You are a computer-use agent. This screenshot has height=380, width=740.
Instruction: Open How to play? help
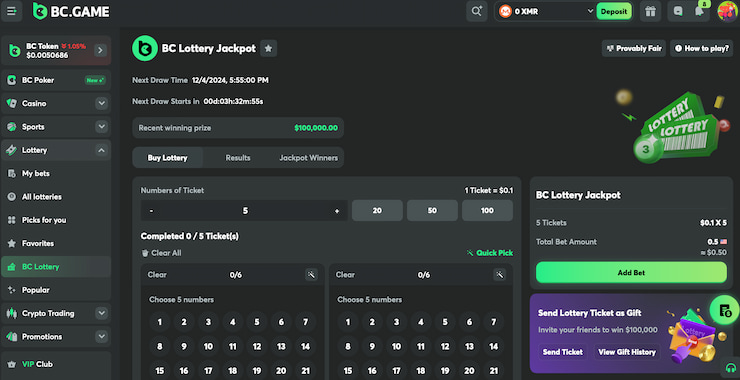701,48
